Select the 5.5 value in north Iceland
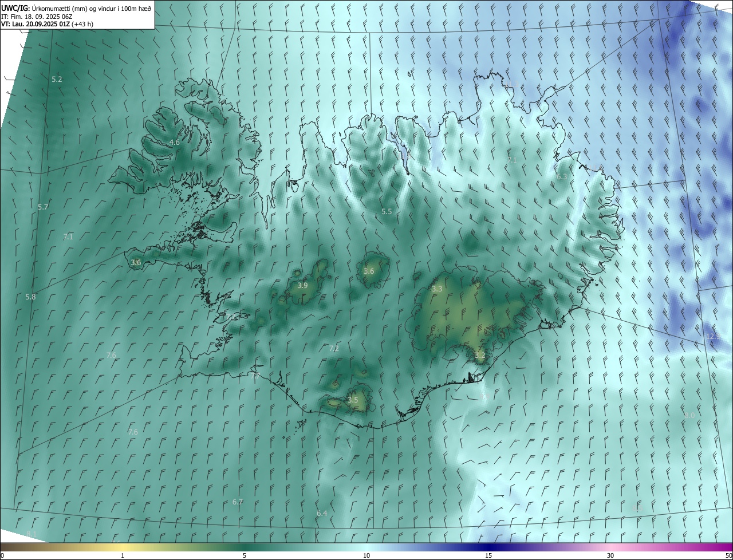Viewport: 733px width, 560px height. pyautogui.click(x=387, y=211)
